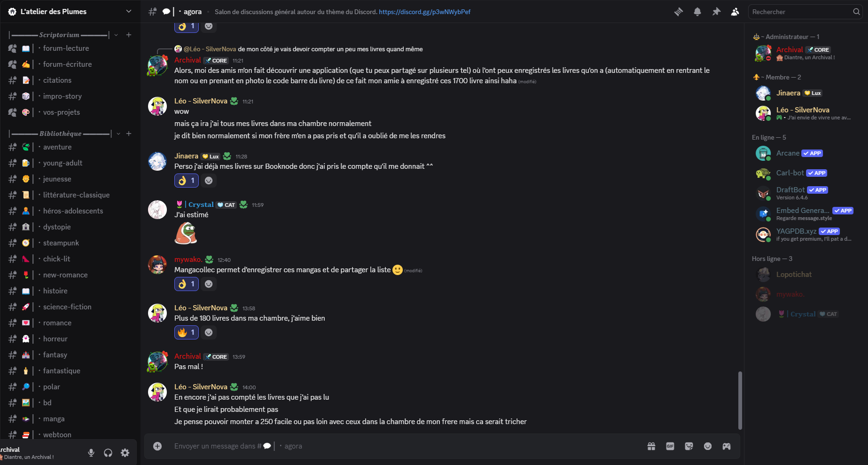Type in the Rechercher search field

coord(799,12)
